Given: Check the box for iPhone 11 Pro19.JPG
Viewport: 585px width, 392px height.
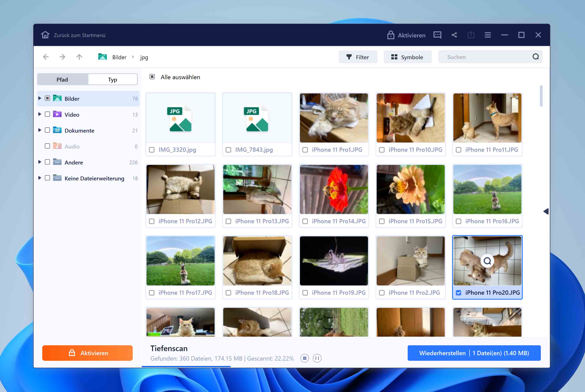Looking at the screenshot, I should click(305, 293).
